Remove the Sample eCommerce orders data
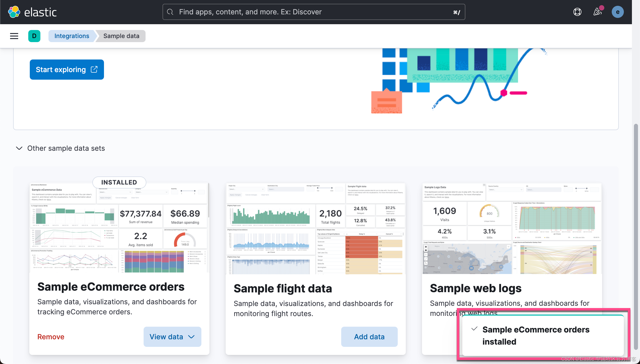The image size is (640, 364). [50, 337]
